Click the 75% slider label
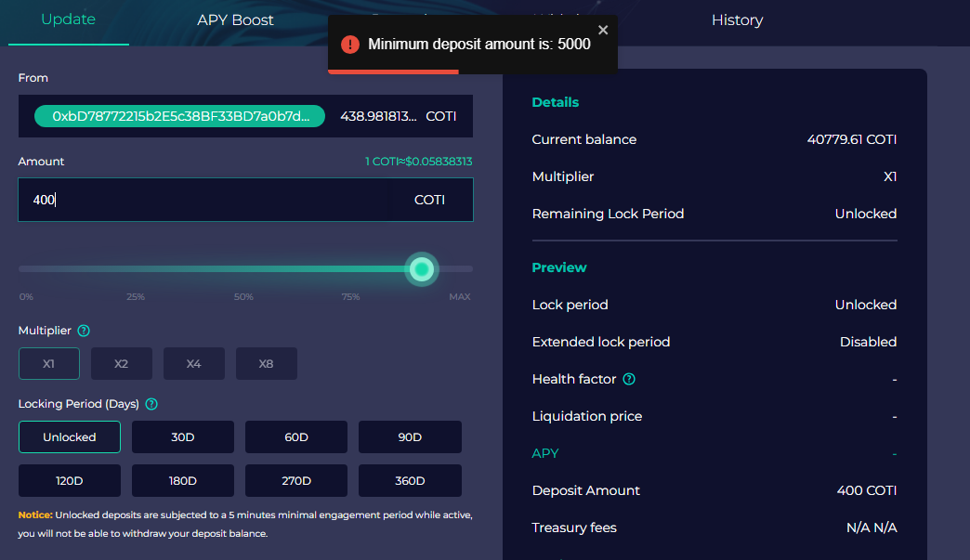Screen dimensions: 970x560 [x=350, y=296]
